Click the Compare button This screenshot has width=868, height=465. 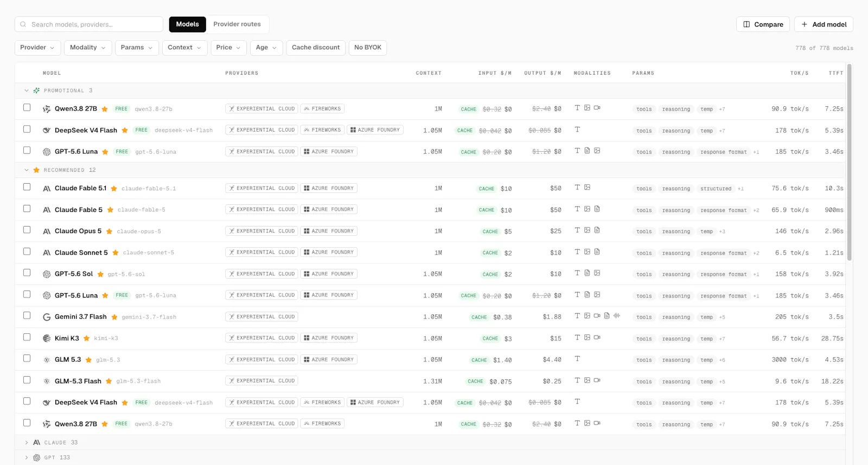(x=763, y=24)
